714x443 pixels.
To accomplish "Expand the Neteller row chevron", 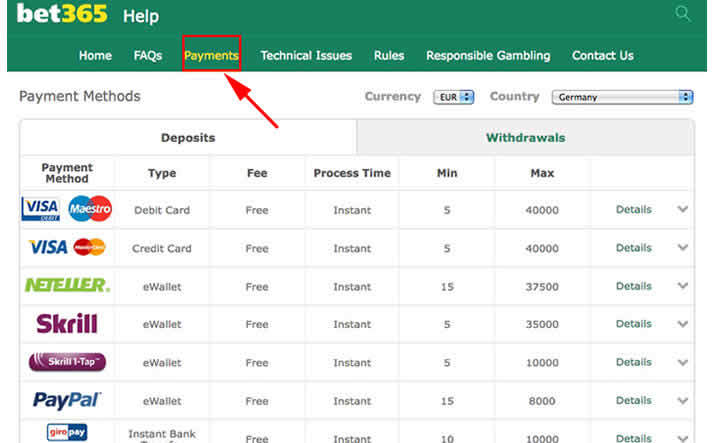I will (x=682, y=286).
